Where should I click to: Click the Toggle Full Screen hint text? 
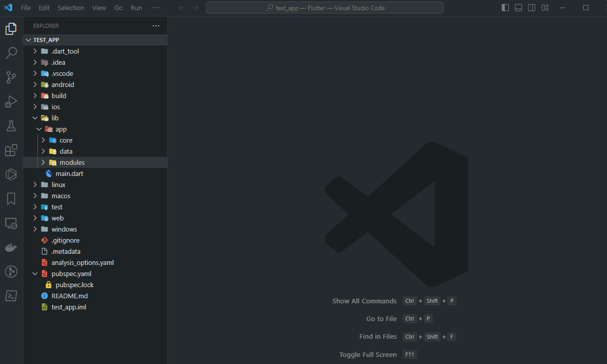pos(368,354)
